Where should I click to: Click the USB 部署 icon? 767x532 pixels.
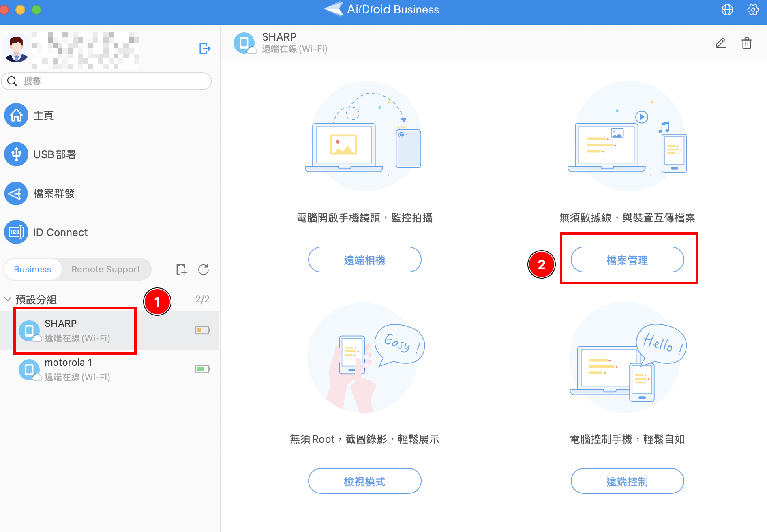(x=16, y=154)
